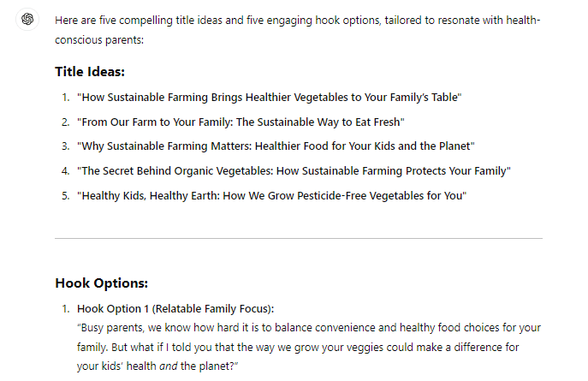Screen dimensions: 588x381
Task: Click list number 4 under Title Ideas
Action: point(64,171)
